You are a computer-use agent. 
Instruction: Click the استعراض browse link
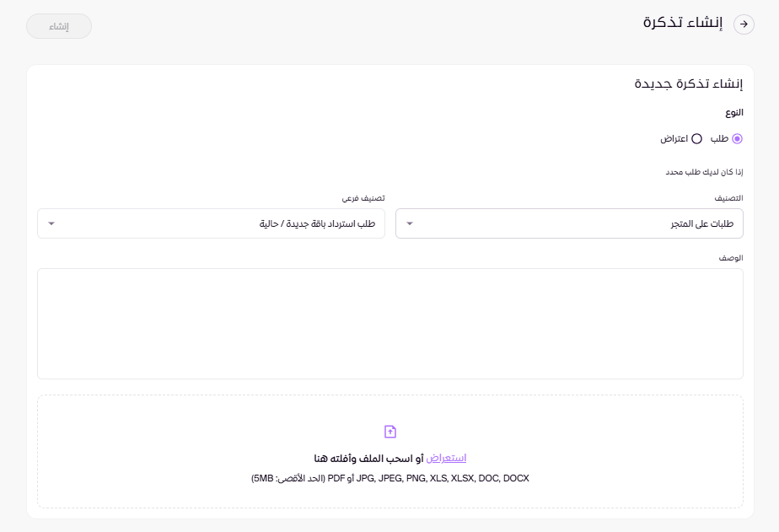click(x=446, y=458)
